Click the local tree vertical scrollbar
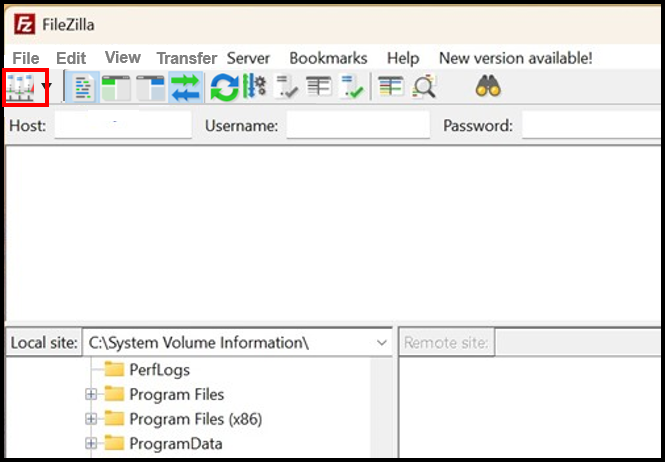Viewport: 665px width, 462px height. pos(381,407)
